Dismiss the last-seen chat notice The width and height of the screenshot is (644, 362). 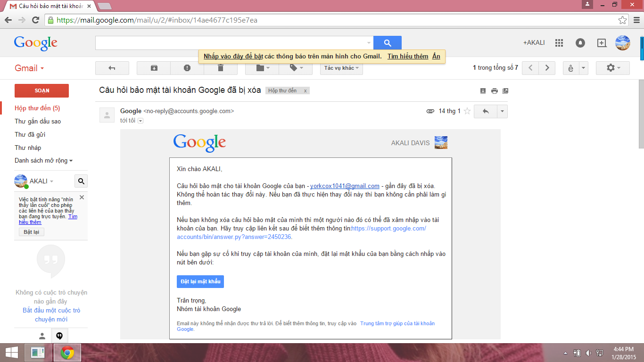(x=82, y=197)
